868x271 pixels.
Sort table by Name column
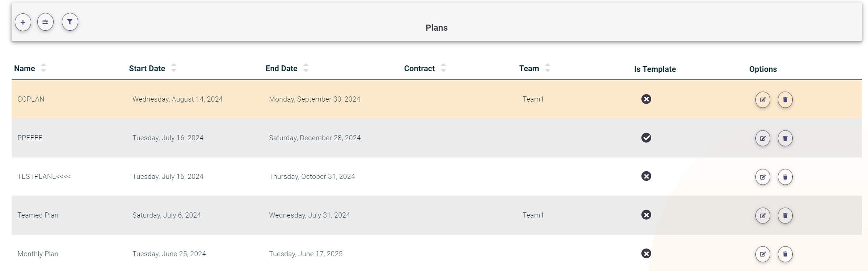click(x=43, y=68)
